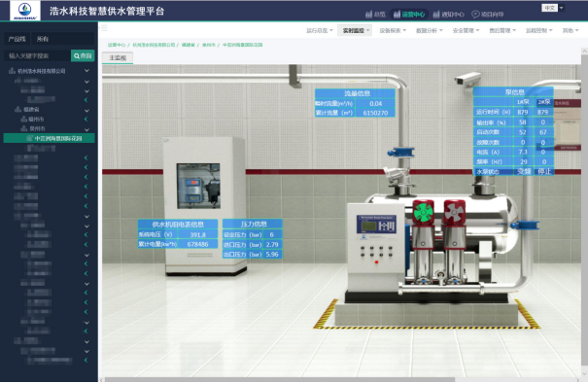Click the company logo in the header
Viewport: 588px width, 383px height.
(25, 11)
